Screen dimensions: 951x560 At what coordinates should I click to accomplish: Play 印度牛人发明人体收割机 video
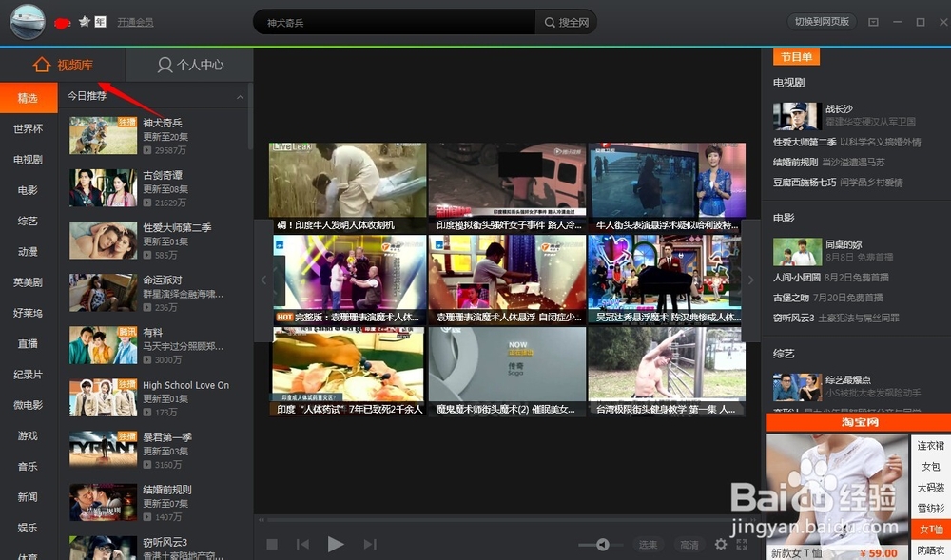348,186
